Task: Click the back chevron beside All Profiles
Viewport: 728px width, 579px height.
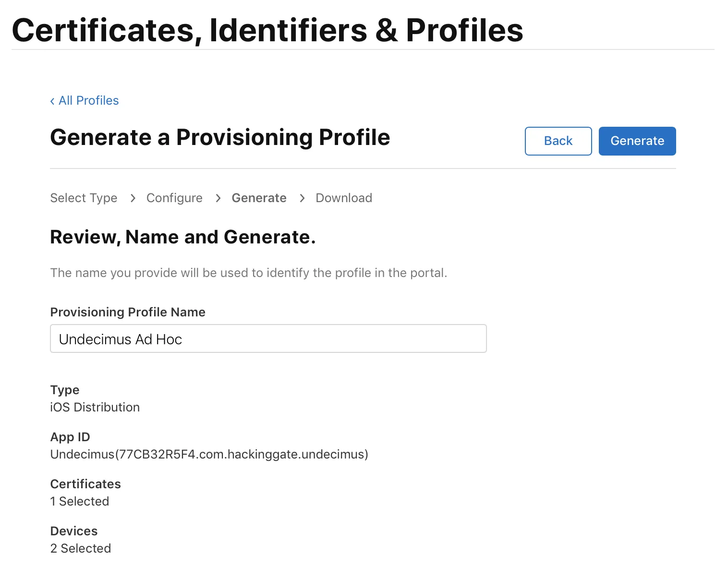Action: (x=52, y=100)
